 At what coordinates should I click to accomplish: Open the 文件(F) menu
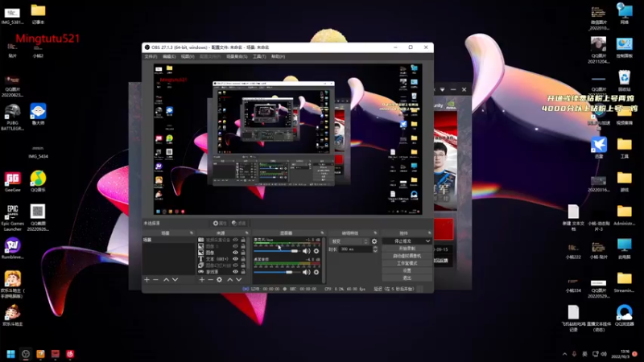pos(151,56)
